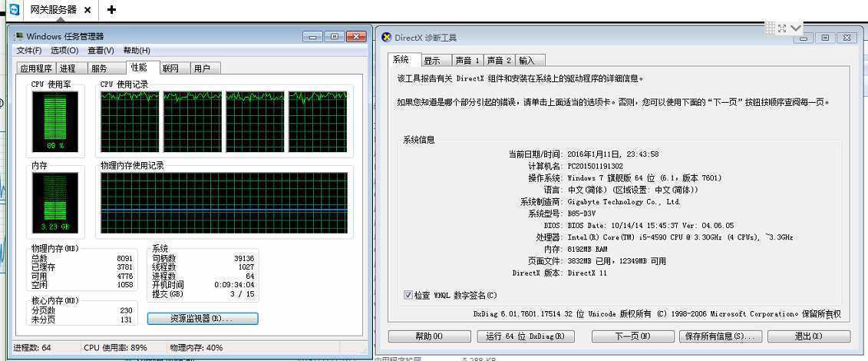Image resolution: width=868 pixels, height=361 pixels.
Task: Switch to the 应用程序 tab
Action: [x=36, y=68]
